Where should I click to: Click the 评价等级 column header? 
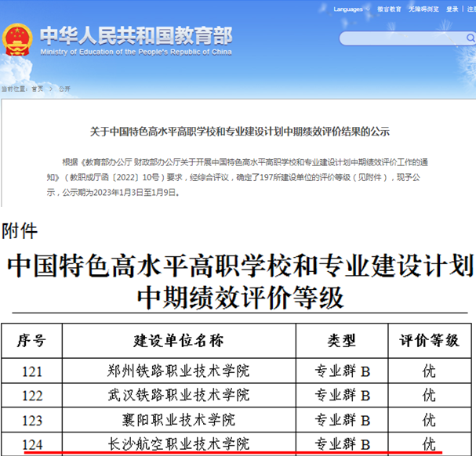pyautogui.click(x=430, y=341)
